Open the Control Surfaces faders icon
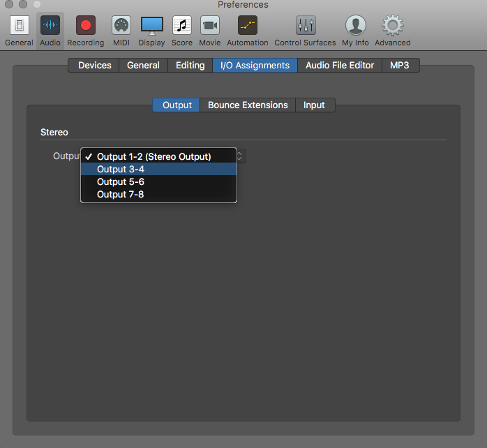Viewport: 487px width, 448px height. [306, 25]
